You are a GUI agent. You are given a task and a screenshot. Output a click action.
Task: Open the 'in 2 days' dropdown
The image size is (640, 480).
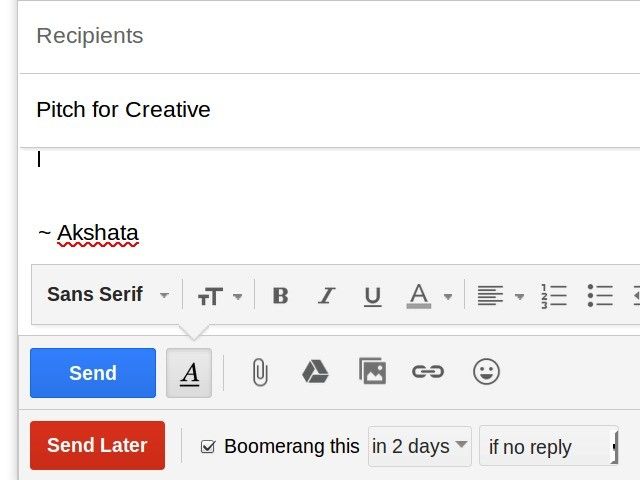420,446
